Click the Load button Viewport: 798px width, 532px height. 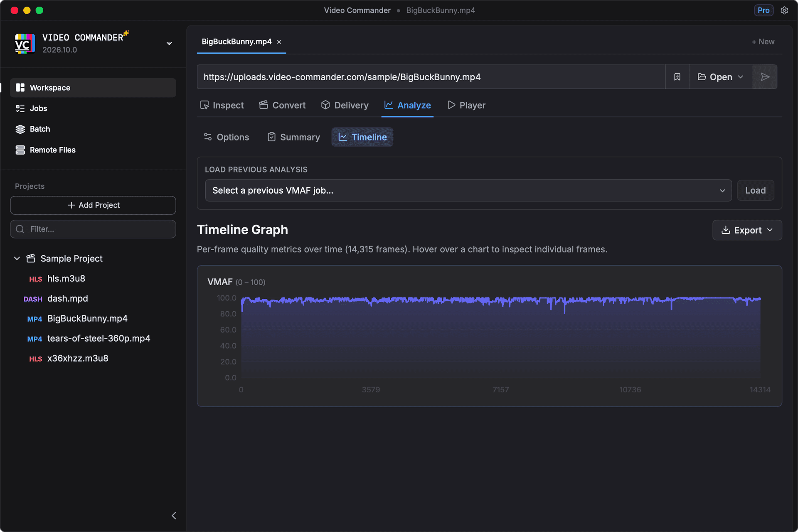point(756,190)
